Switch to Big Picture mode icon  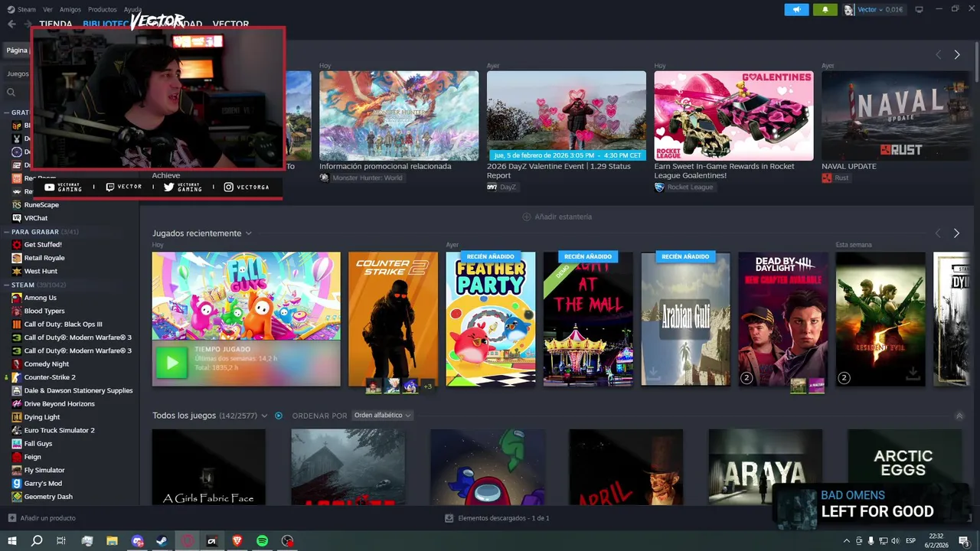pos(919,9)
